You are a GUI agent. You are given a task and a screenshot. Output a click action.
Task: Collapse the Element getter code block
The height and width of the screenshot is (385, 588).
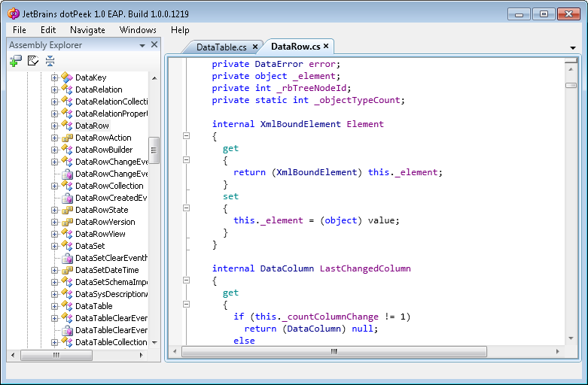coord(186,160)
